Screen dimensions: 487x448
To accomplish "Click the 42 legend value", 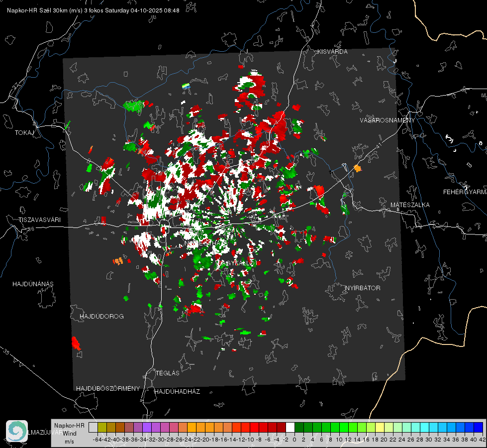I will 482,440.
